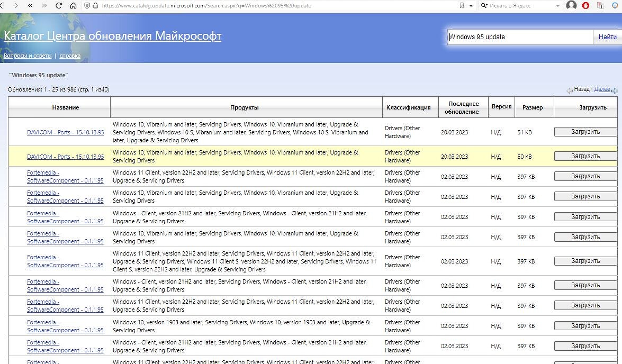Click the 'Далее' next page link
The height and width of the screenshot is (364, 622).
click(x=602, y=89)
